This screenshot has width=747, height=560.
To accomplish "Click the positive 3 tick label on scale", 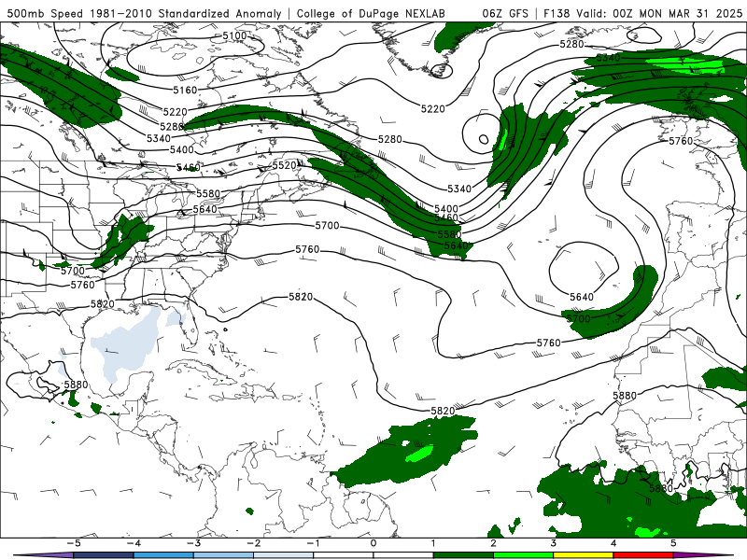I will tap(554, 543).
